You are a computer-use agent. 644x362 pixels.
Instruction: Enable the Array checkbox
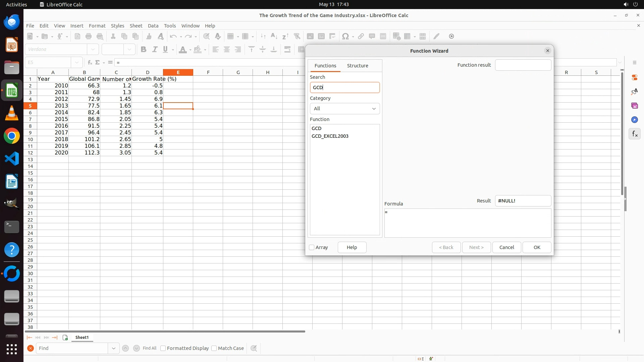point(312,247)
